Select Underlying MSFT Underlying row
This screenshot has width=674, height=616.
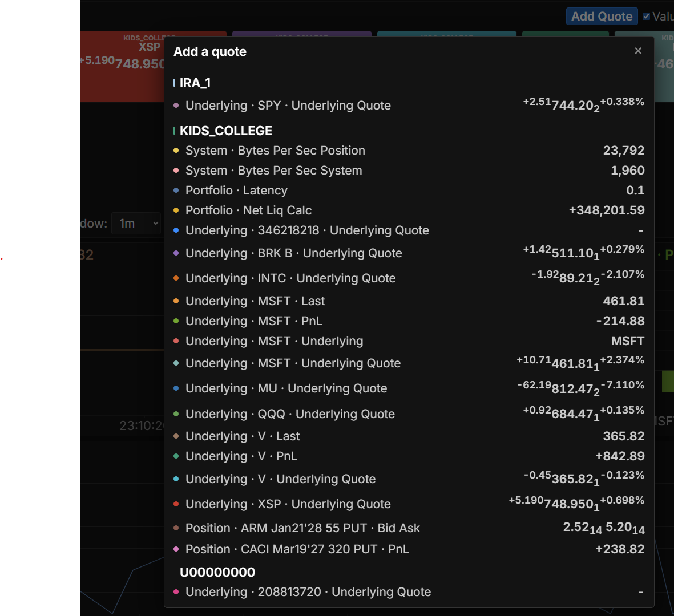409,341
